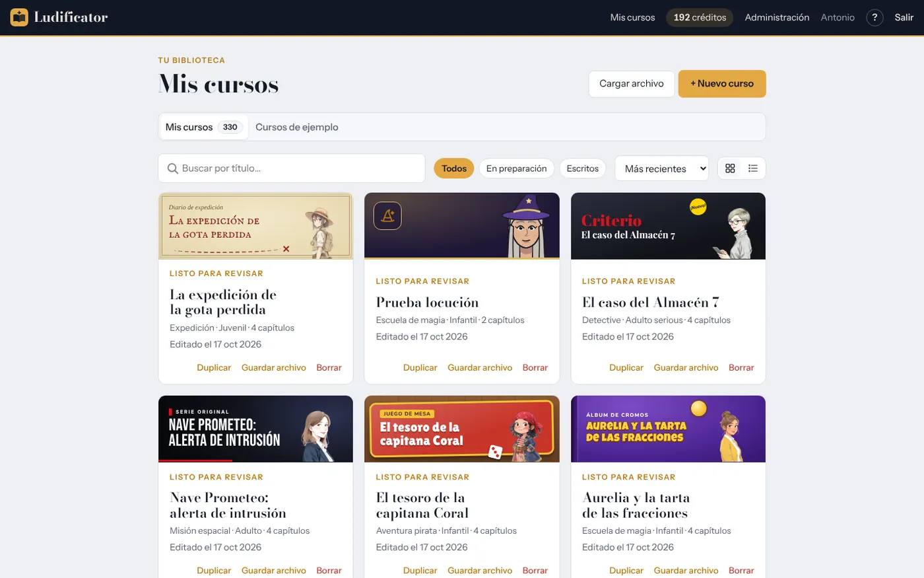The height and width of the screenshot is (578, 924).
Task: Filter courses by Escritos
Action: tap(583, 168)
